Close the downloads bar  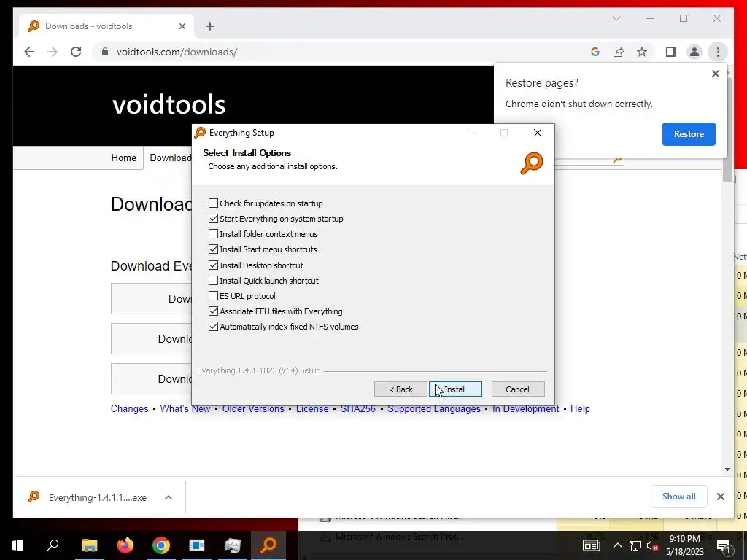click(720, 497)
